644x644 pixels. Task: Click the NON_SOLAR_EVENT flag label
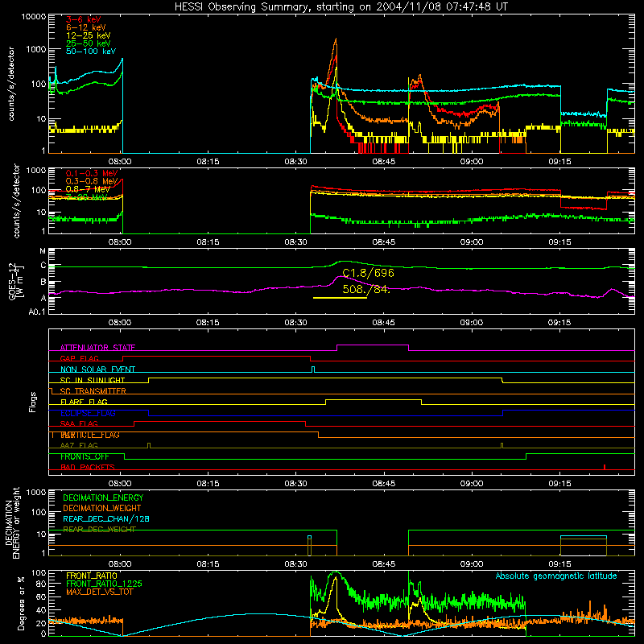tap(97, 369)
